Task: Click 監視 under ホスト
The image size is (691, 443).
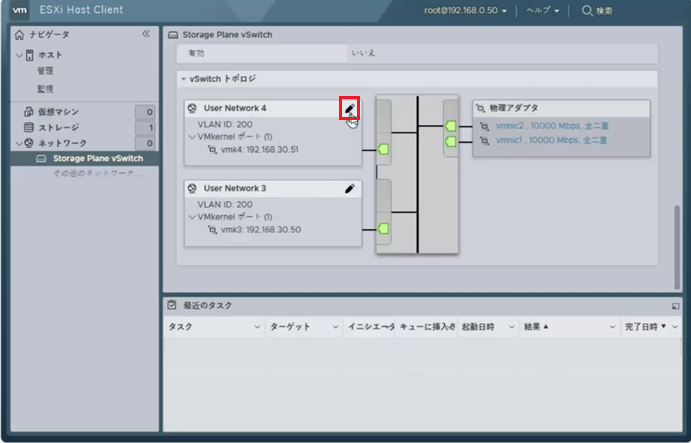Action: (46, 88)
